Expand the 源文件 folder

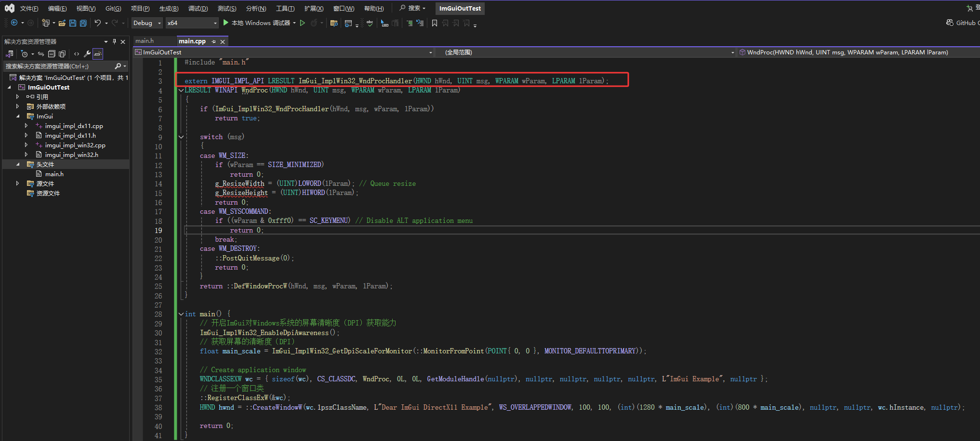(18, 183)
